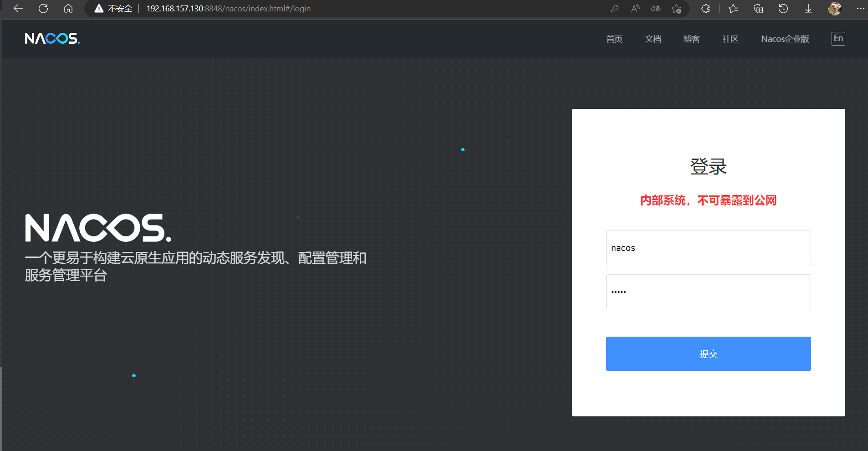Click the red 内部系统 warning text
This screenshot has height=451, width=868.
coord(708,200)
